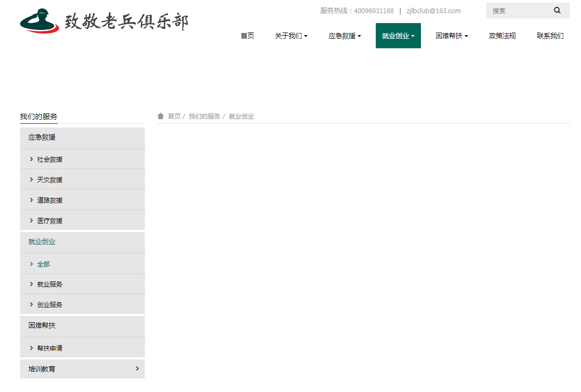Select the 就业创业 navigation tab
581x392 pixels.
(x=398, y=36)
